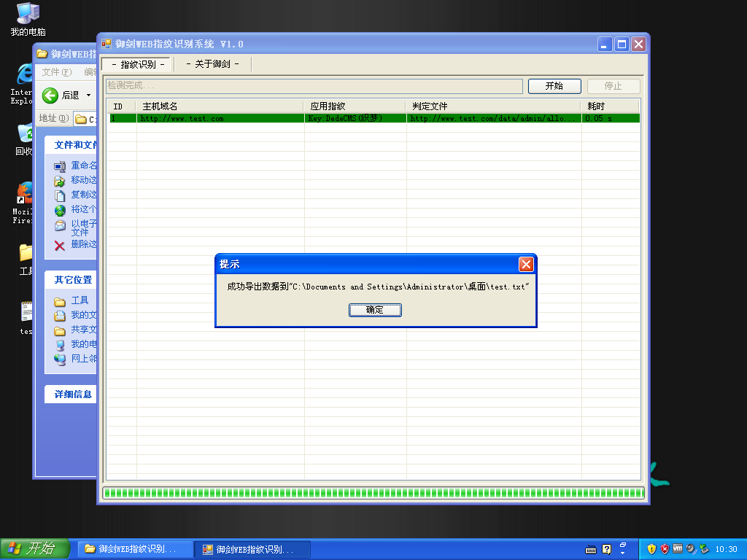
Task: Click the 检测完成 status input field
Action: pos(314,86)
